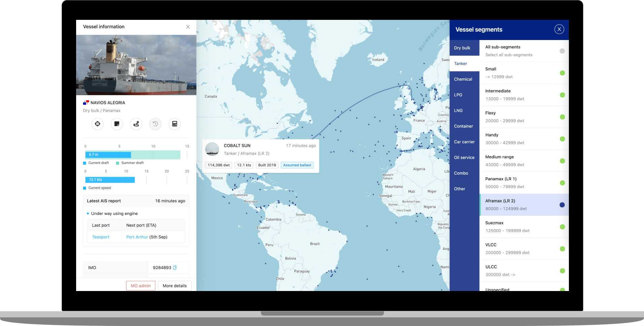Click the Teesport last port link

pos(100,237)
